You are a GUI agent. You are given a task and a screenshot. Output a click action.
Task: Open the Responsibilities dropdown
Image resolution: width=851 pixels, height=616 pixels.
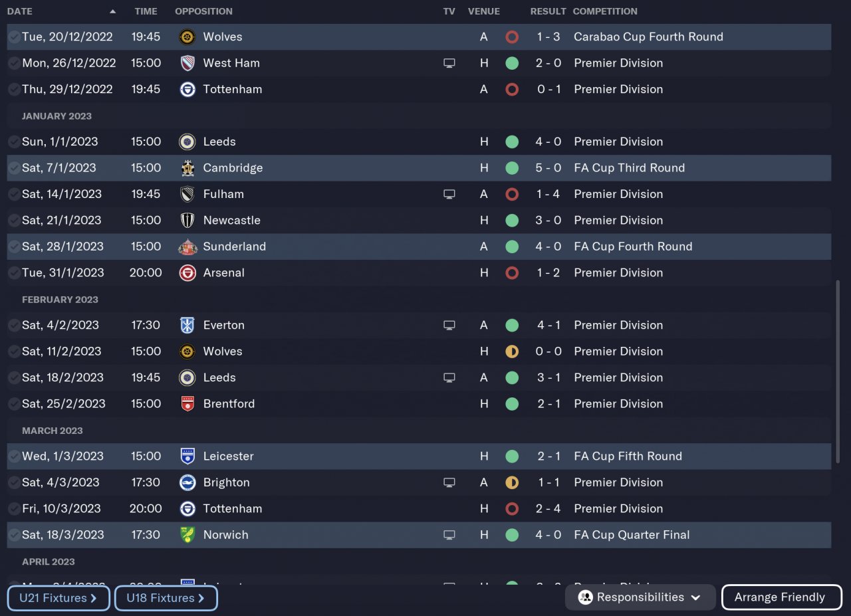tap(640, 597)
